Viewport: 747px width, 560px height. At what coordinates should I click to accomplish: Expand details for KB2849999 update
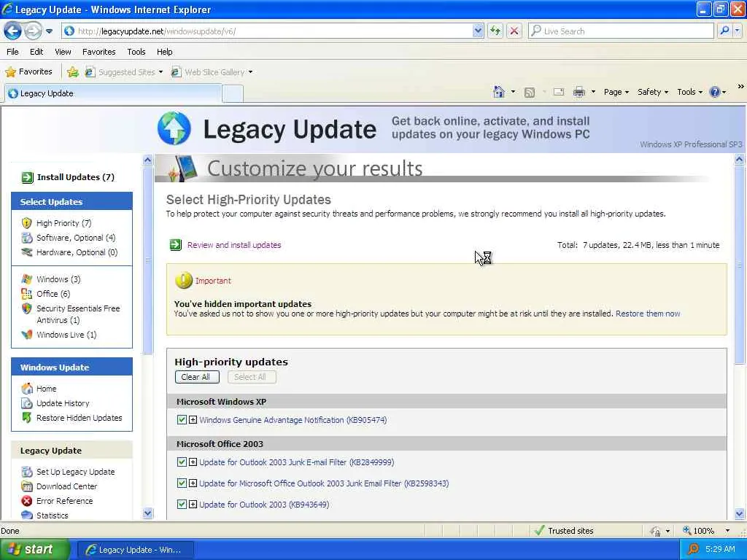[193, 462]
